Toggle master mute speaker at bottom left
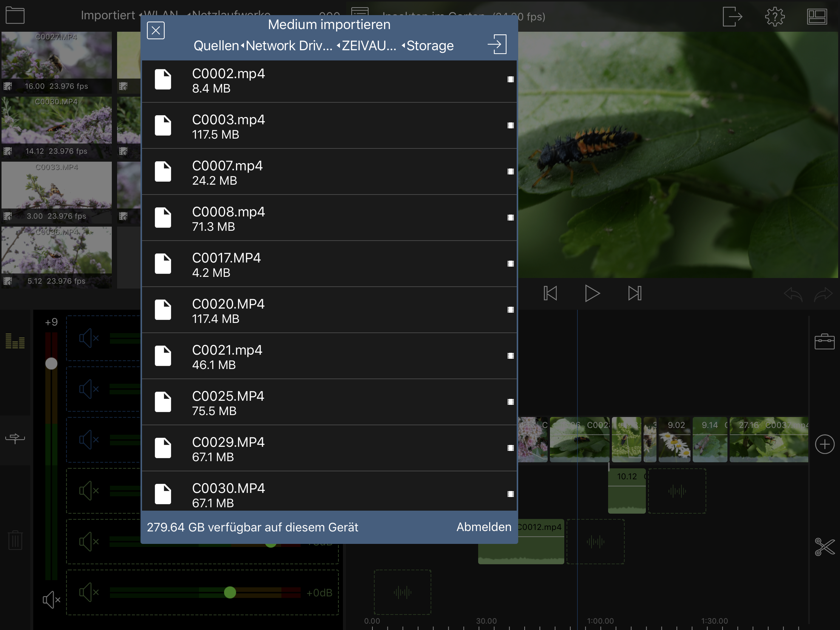840x630 pixels. coord(51,600)
